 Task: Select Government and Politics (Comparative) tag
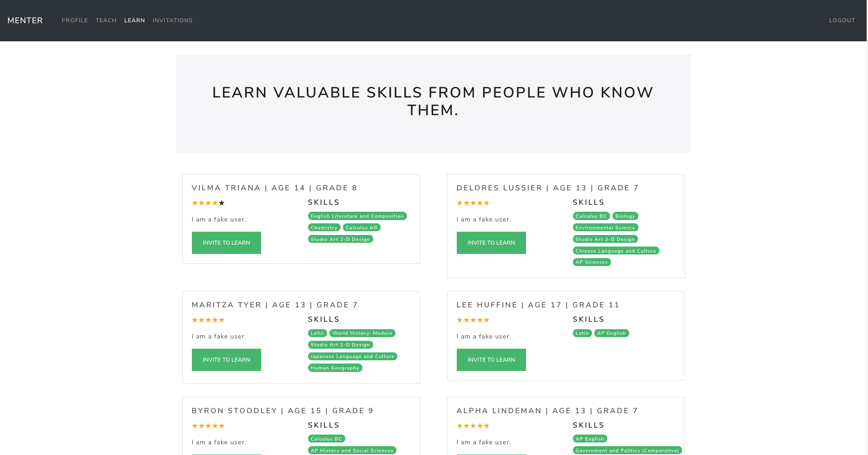[627, 450]
